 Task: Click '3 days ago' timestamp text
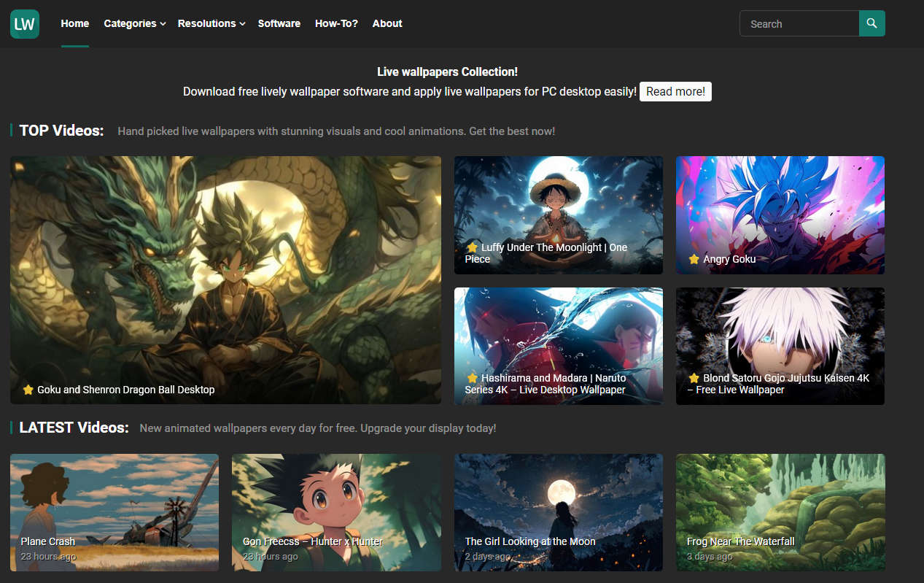coord(710,556)
